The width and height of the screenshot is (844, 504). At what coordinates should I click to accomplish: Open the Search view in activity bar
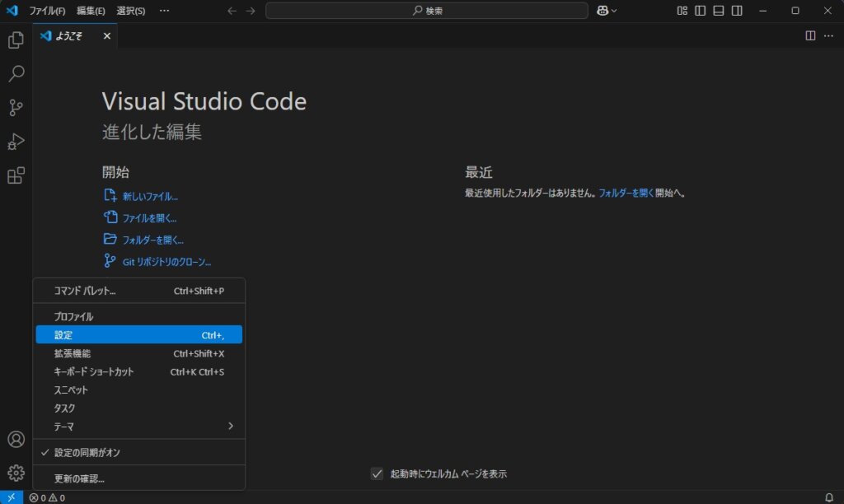(16, 73)
